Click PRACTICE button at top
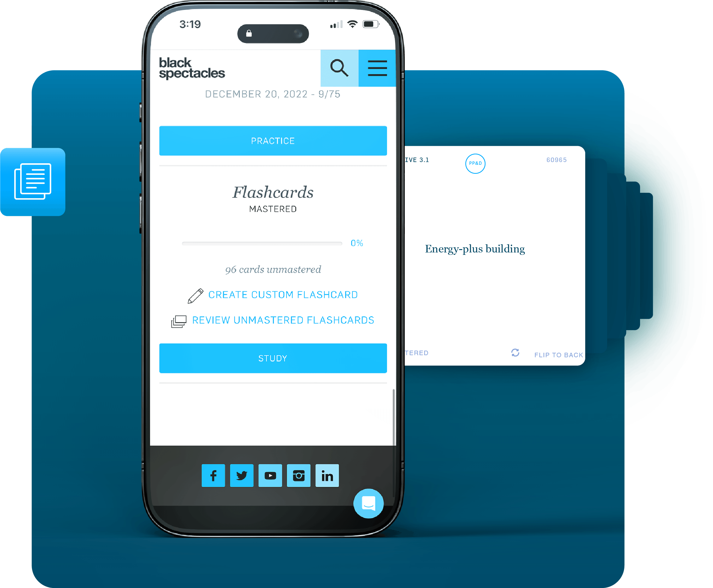The width and height of the screenshot is (713, 588). click(x=272, y=140)
